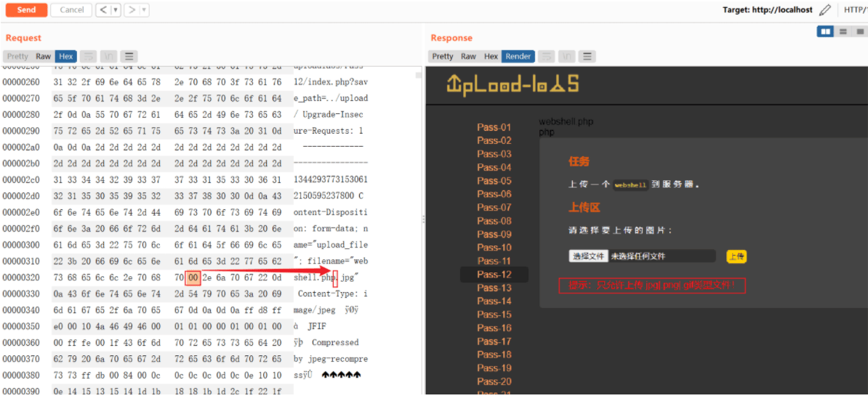Screen dimensions: 868x401
Task: Send the request in Repeater
Action: tap(27, 9)
